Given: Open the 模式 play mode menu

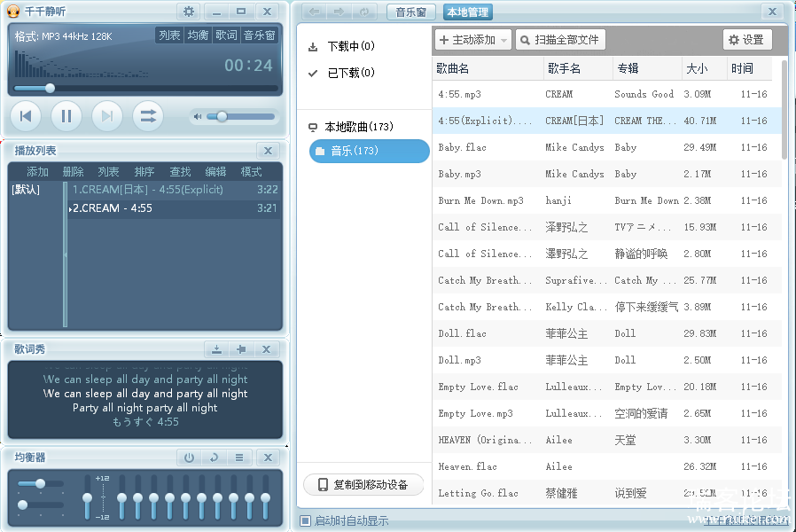Looking at the screenshot, I should pyautogui.click(x=251, y=172).
